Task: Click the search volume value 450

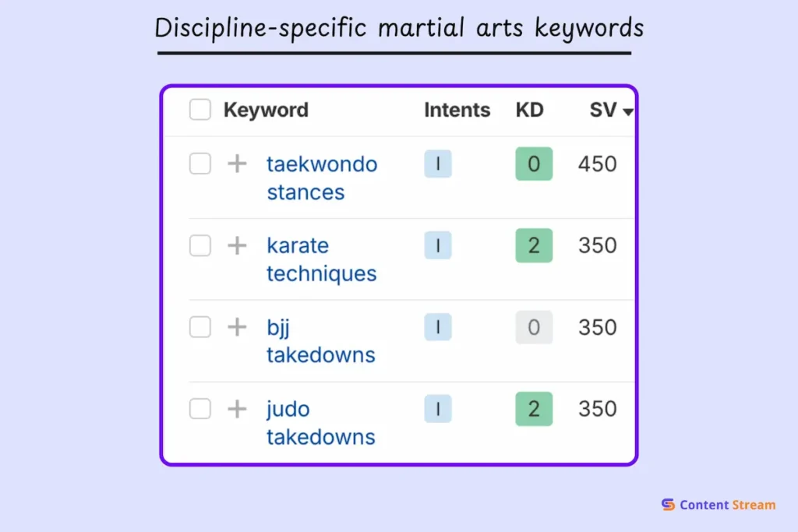Action: coord(597,164)
